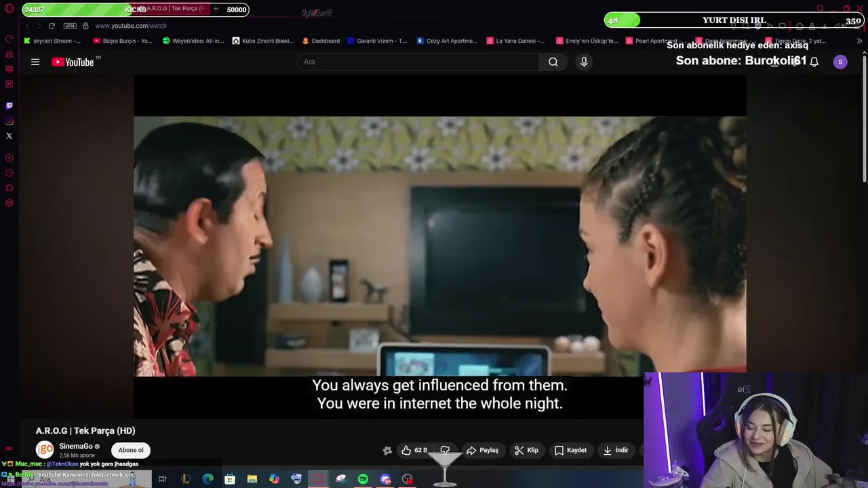
Task: Open a new browser tab with plus
Action: coord(216,9)
